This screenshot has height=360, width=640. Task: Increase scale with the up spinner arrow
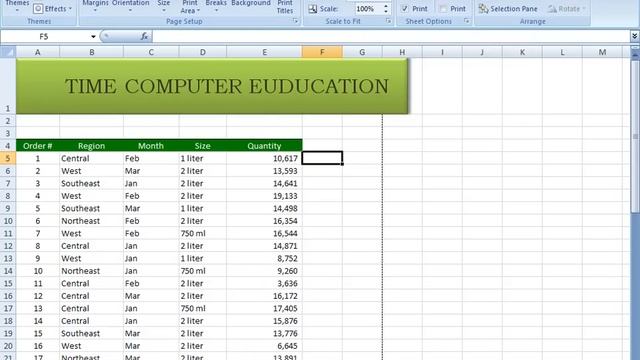click(x=386, y=6)
